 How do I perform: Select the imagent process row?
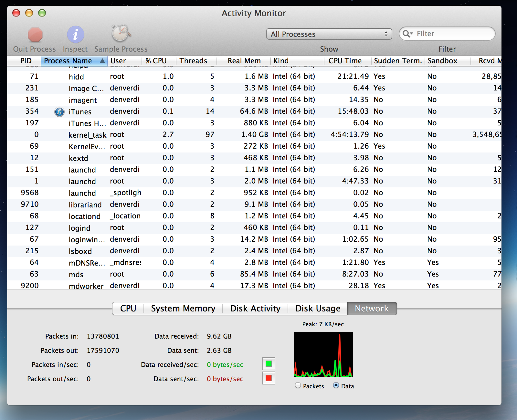(254, 100)
